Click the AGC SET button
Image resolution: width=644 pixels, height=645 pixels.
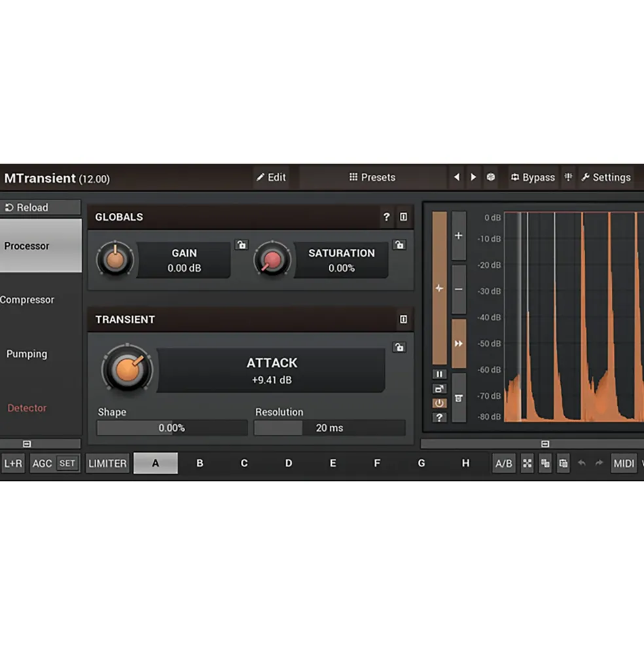click(x=67, y=464)
